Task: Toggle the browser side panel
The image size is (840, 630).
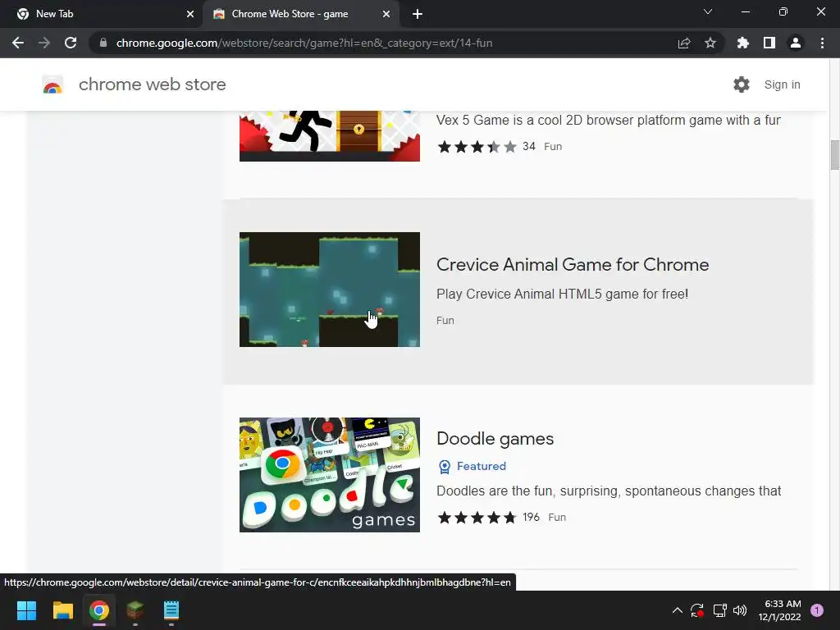Action: pyautogui.click(x=769, y=43)
